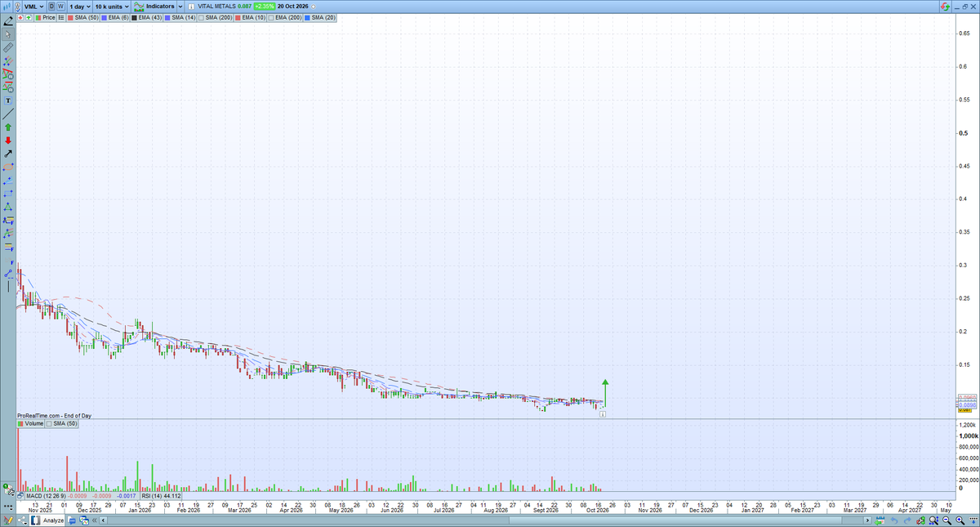
Task: Click the chart type icon top-left
Action: tap(7, 7)
